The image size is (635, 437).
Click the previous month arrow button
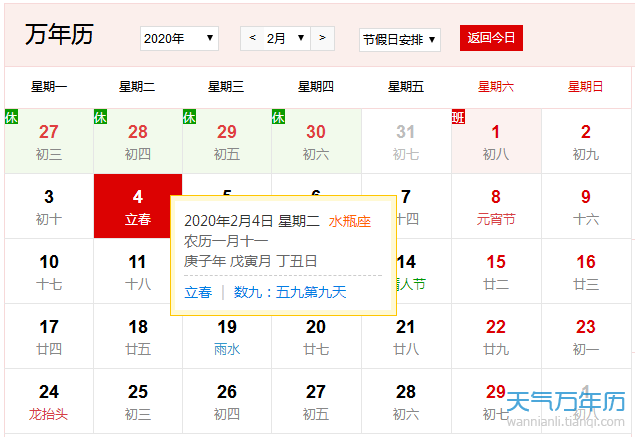(x=252, y=38)
